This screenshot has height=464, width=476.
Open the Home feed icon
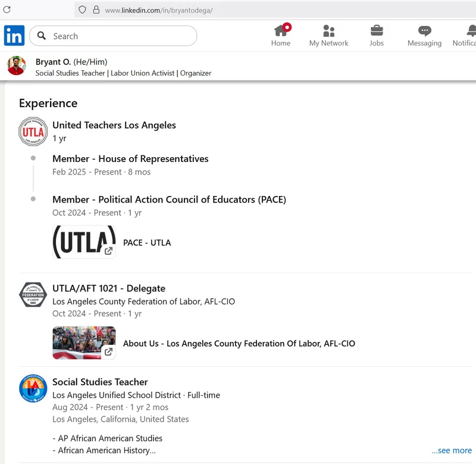point(281,30)
